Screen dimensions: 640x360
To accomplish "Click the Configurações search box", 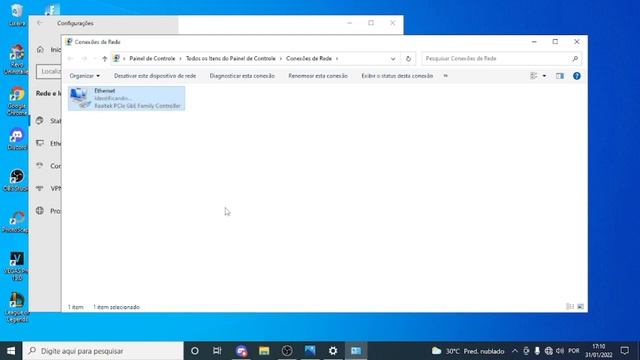I will click(49, 71).
